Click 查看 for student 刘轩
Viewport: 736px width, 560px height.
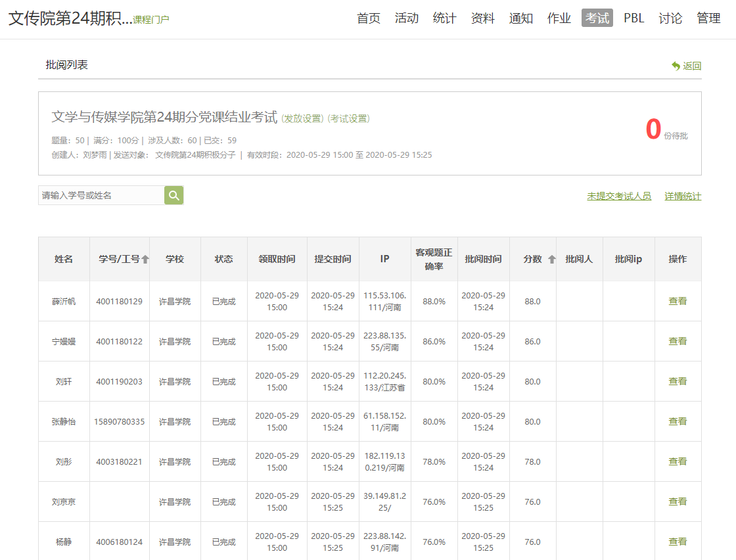pos(678,381)
